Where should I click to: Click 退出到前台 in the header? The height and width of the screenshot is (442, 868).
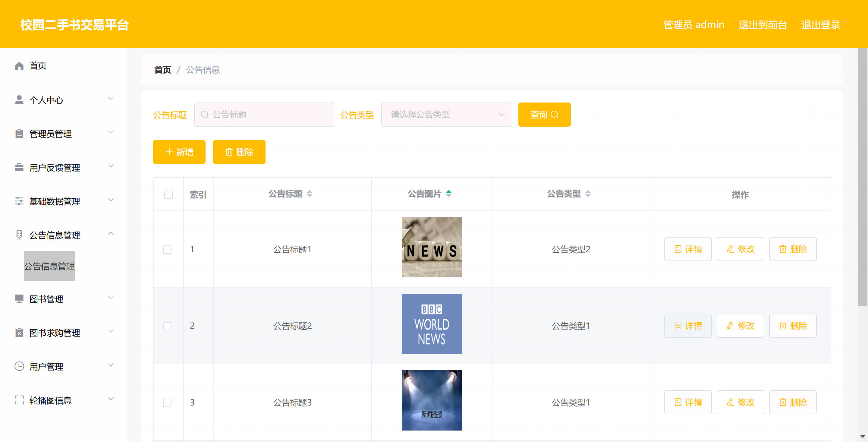click(763, 25)
